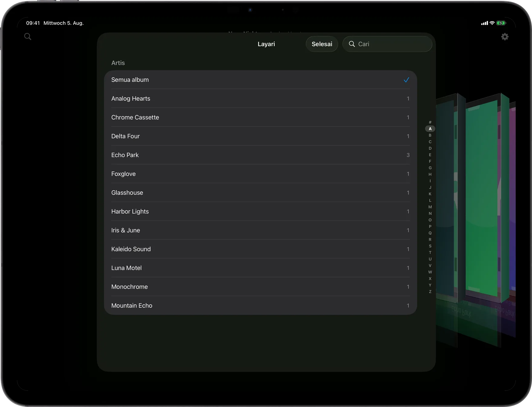This screenshot has width=532, height=407.
Task: Select the highlighted A index letter
Action: (430, 129)
